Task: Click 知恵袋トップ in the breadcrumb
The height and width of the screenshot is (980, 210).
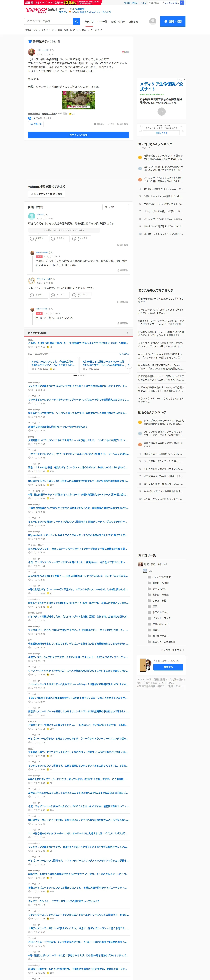Action: click(x=31, y=30)
